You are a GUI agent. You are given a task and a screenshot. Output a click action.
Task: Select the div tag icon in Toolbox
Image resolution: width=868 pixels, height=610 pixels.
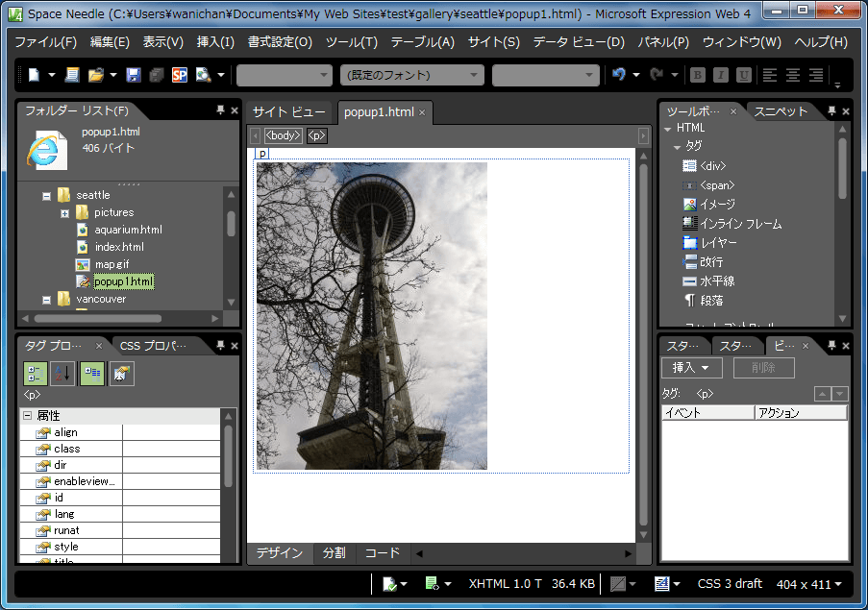(x=689, y=166)
